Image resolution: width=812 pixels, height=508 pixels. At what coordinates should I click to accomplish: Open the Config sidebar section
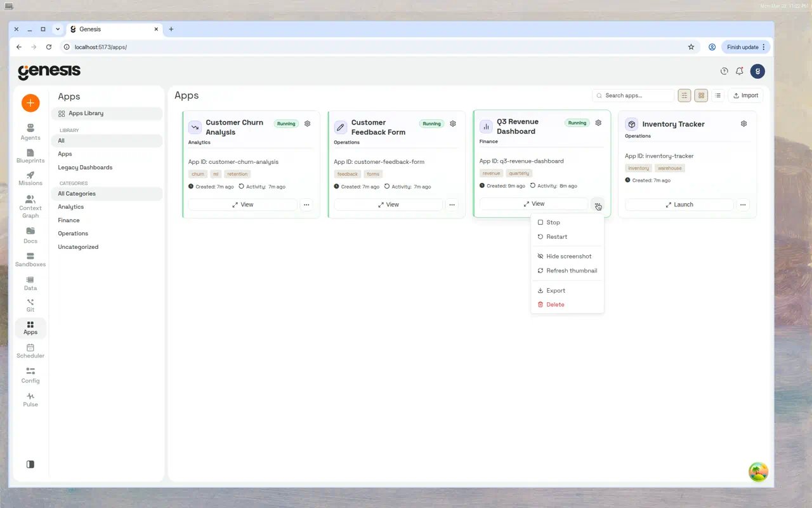click(30, 375)
